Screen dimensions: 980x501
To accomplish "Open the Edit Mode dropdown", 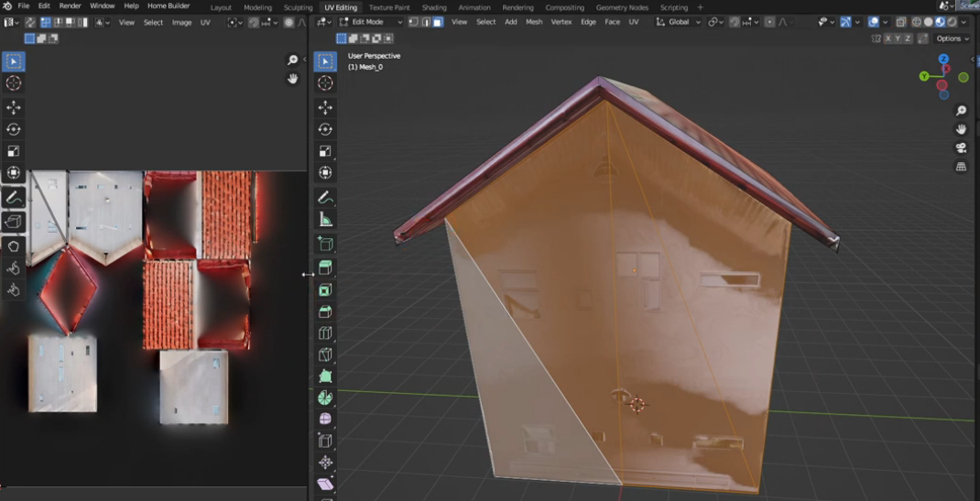I will tap(371, 22).
